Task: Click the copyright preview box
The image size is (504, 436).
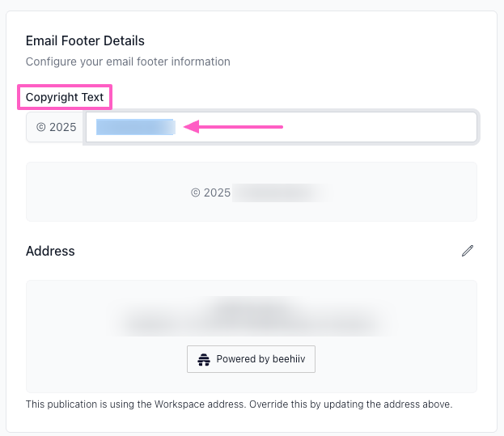Action: pos(388,192)
